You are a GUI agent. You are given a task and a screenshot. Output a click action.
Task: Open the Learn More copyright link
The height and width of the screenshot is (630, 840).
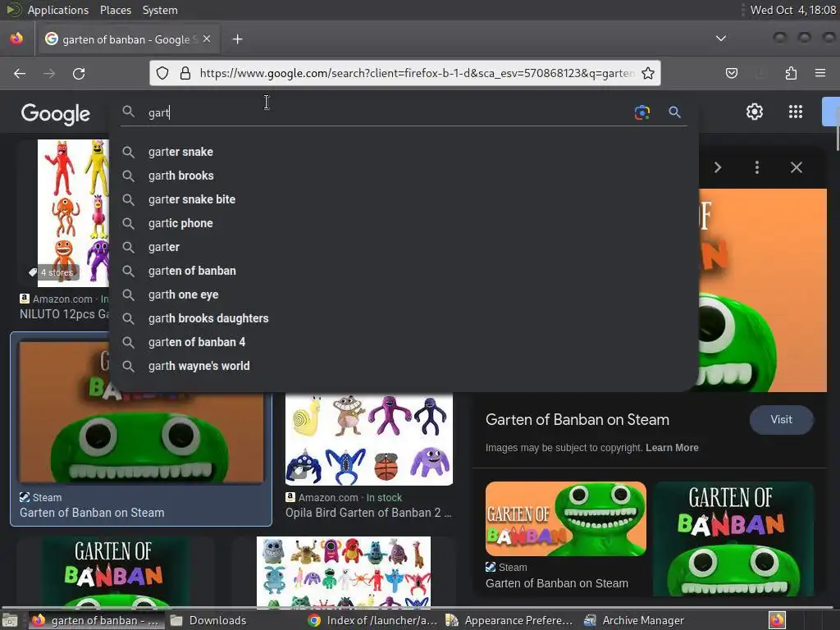(x=673, y=448)
